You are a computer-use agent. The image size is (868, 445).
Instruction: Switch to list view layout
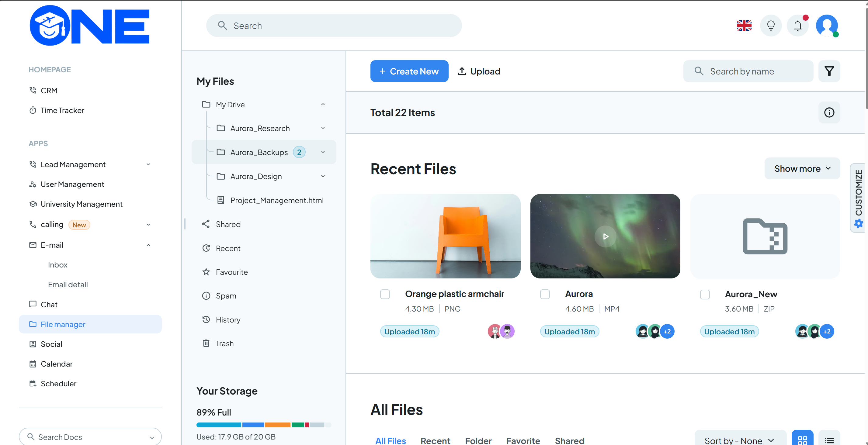click(x=829, y=440)
